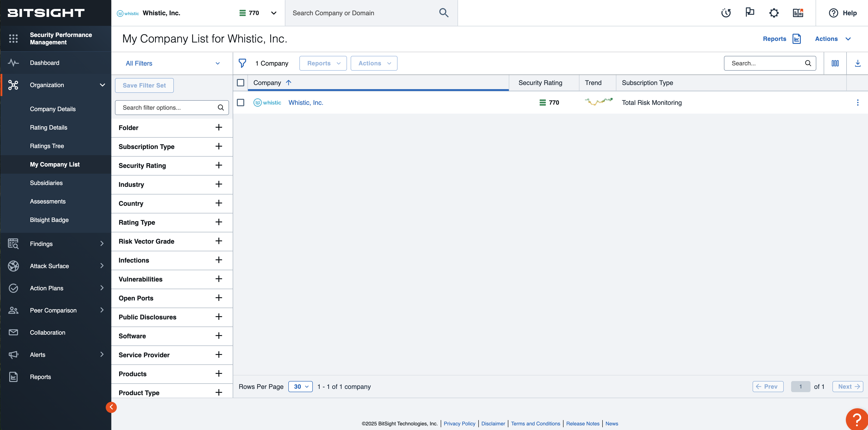Click the BitSight logo
Viewport: 868px width, 430px height.
[x=46, y=13]
